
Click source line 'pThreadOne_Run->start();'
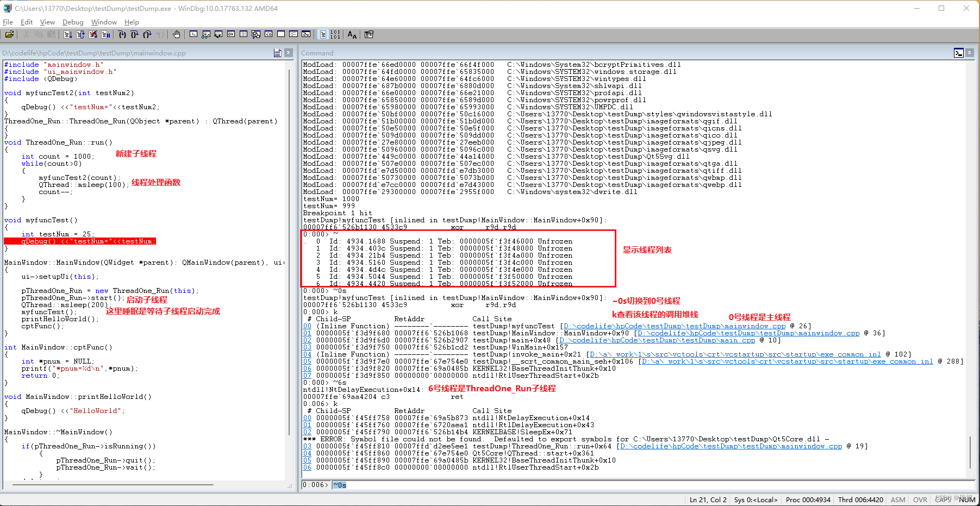73,298
